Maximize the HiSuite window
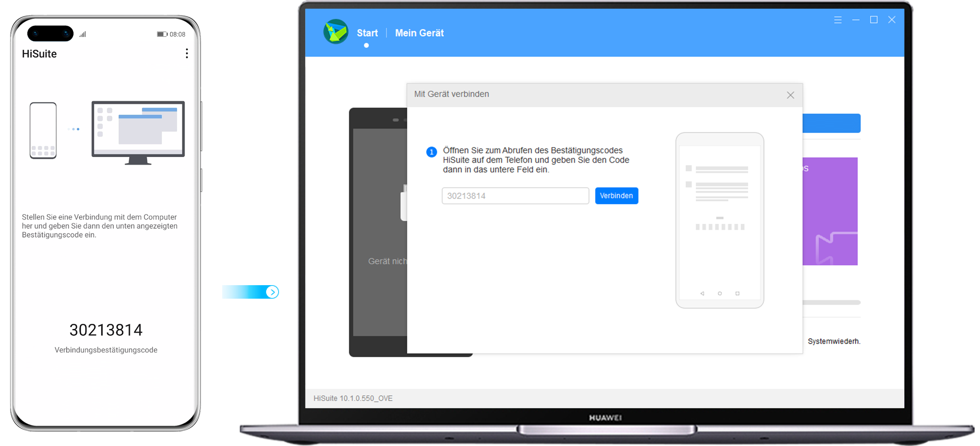The image size is (980, 446). coord(874,20)
